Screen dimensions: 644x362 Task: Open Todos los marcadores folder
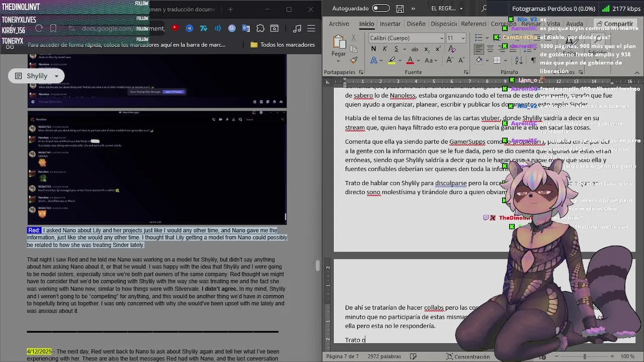[282, 45]
